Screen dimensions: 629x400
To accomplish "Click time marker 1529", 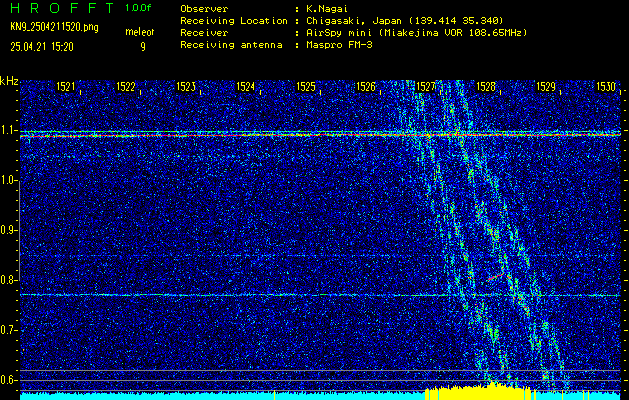I will tap(546, 87).
